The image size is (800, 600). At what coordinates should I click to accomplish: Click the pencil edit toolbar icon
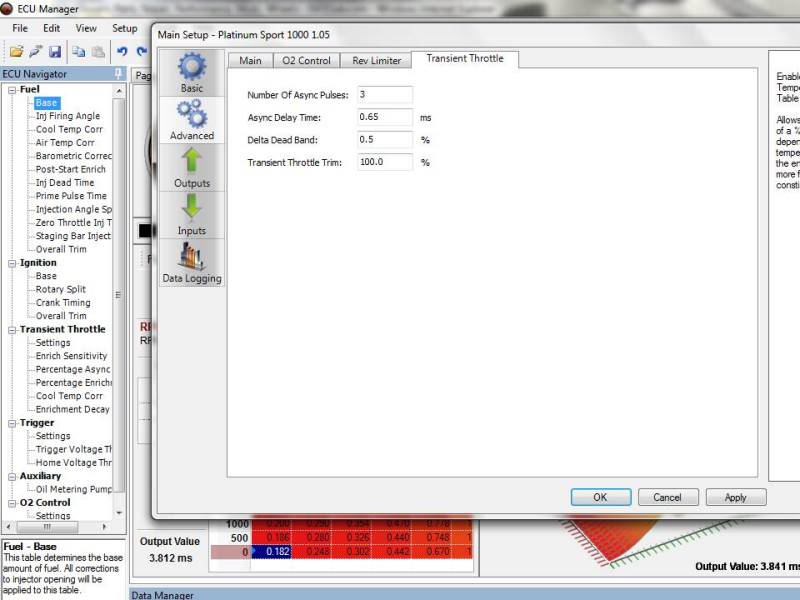tap(36, 52)
